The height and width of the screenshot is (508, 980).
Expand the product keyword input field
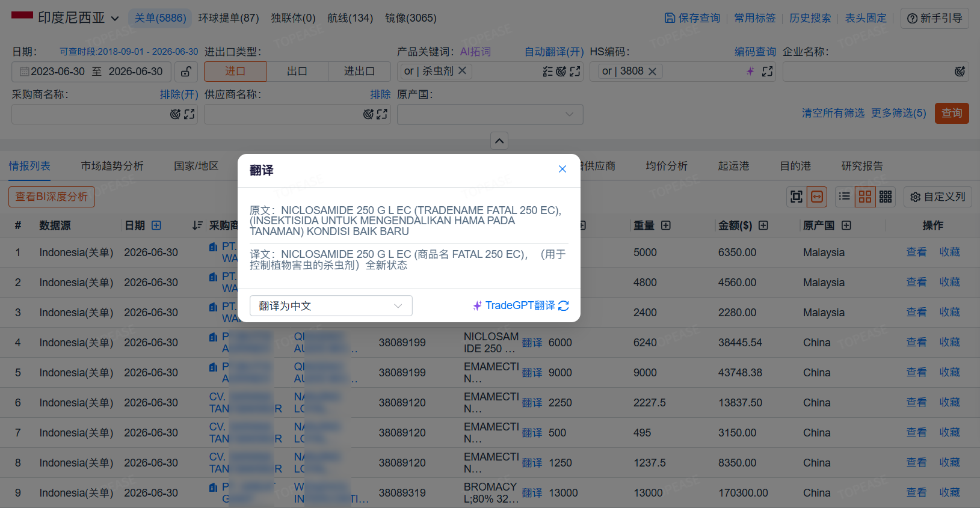575,72
